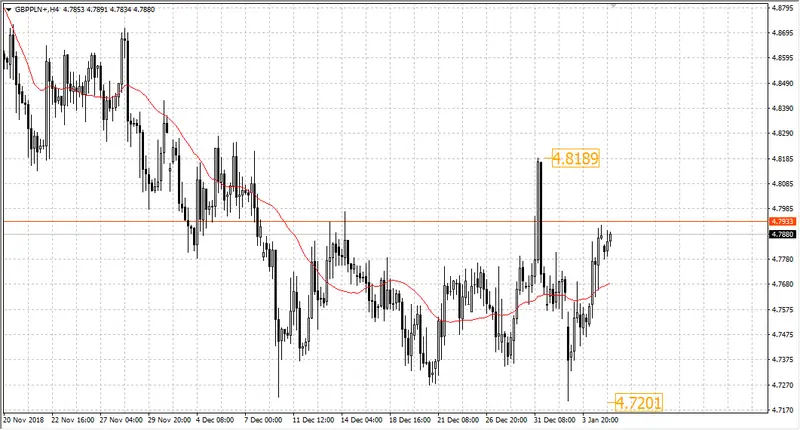
Task: Click the 3 Jan 20:00 time label
Action: click(601, 420)
